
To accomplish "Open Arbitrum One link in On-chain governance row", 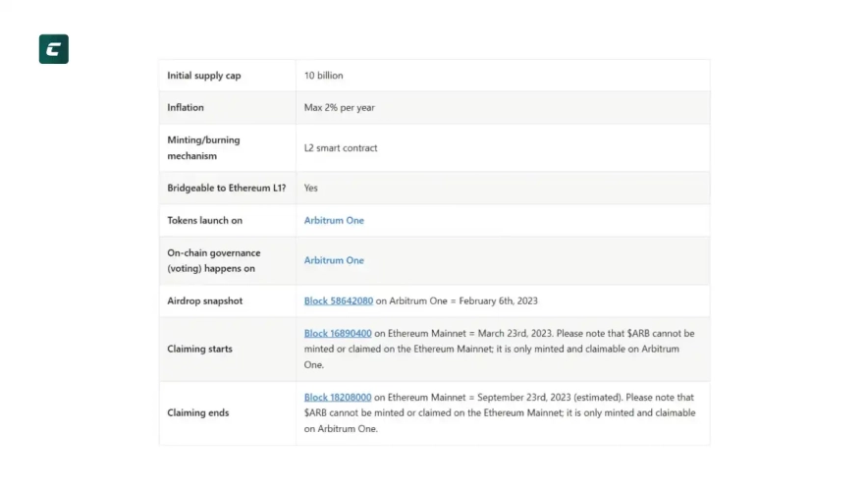I will (x=334, y=260).
